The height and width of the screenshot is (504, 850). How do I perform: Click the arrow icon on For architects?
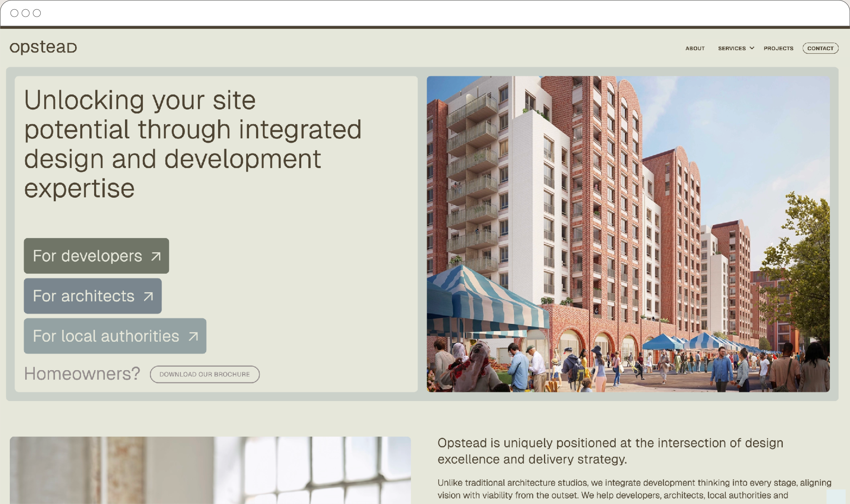pos(148,297)
